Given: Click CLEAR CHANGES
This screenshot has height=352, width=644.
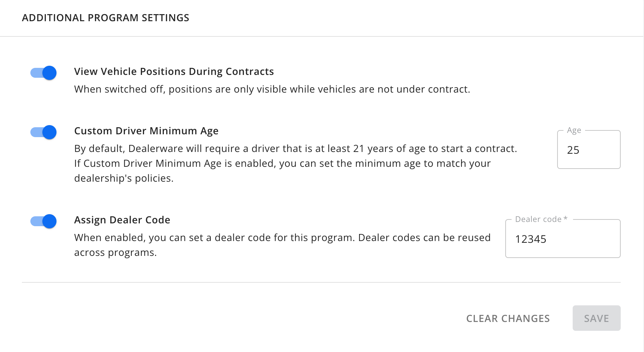Looking at the screenshot, I should [507, 318].
